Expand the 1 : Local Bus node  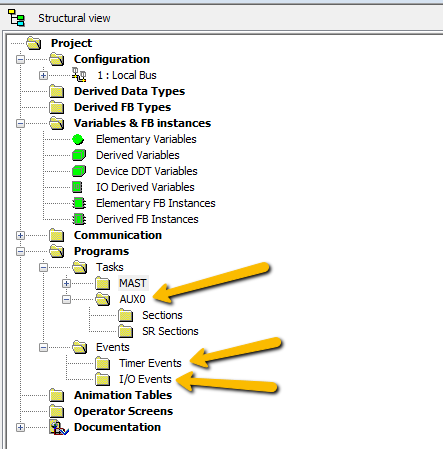pos(43,76)
